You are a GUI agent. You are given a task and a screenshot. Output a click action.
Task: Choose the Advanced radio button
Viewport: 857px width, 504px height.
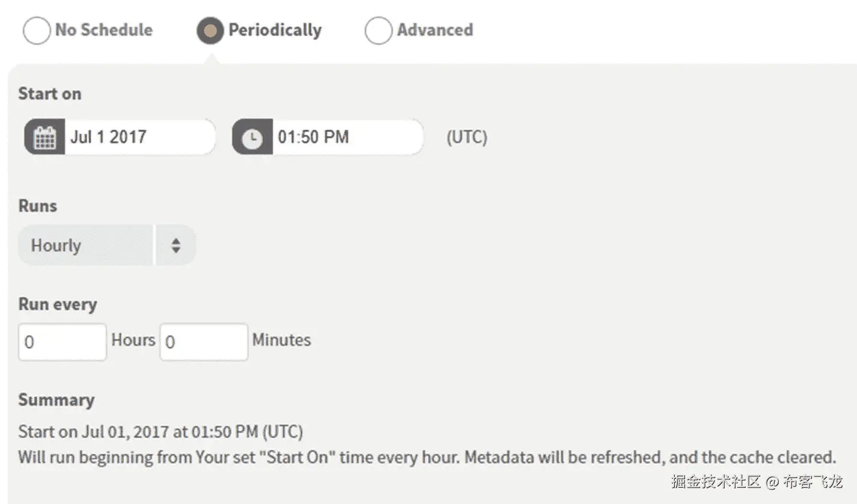click(x=378, y=31)
